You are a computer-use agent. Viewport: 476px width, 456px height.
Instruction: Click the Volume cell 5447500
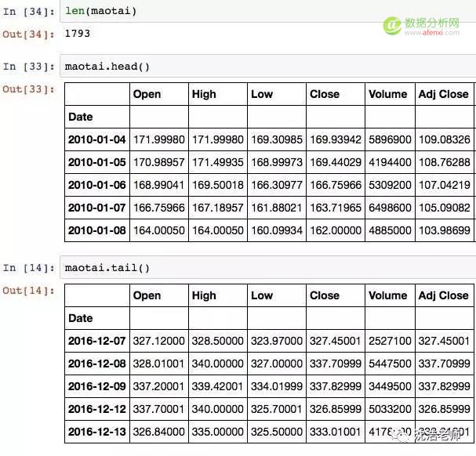click(390, 364)
